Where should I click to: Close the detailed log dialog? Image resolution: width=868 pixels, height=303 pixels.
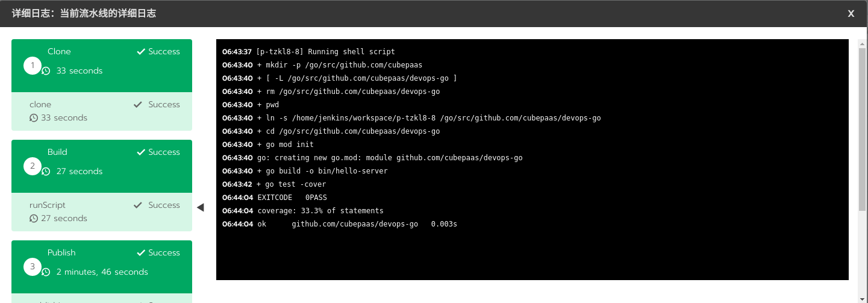(x=851, y=13)
